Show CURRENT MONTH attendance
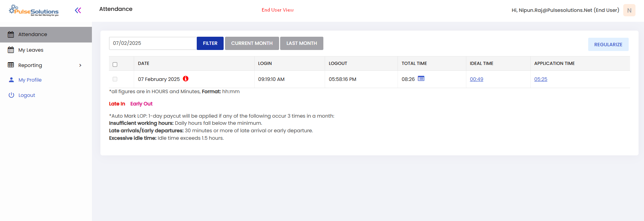Screen dimensions: 644x221 252,43
